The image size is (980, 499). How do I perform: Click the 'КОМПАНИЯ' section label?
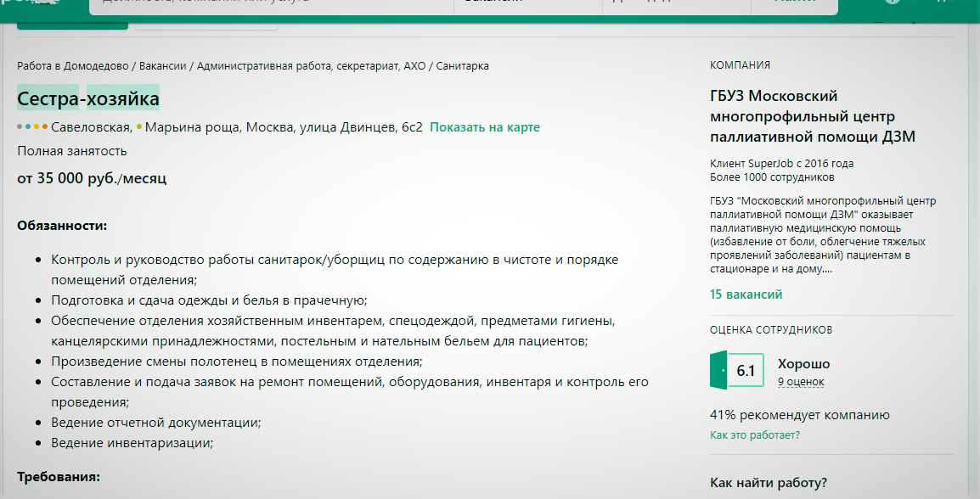coord(740,65)
